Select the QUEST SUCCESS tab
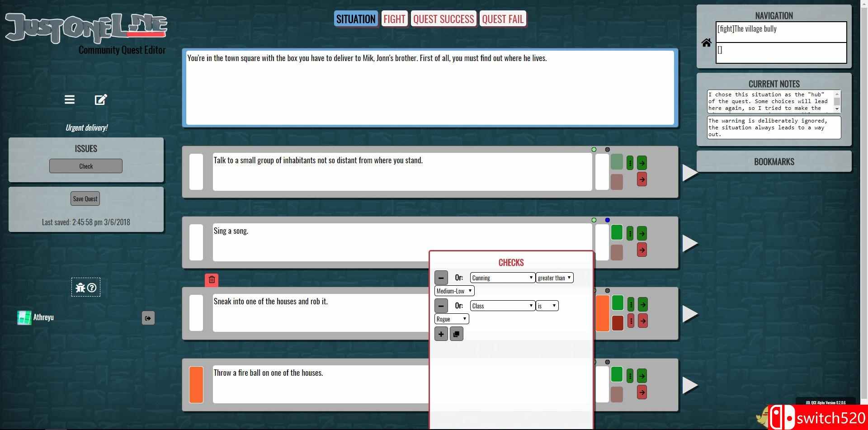The image size is (868, 430). pyautogui.click(x=443, y=19)
